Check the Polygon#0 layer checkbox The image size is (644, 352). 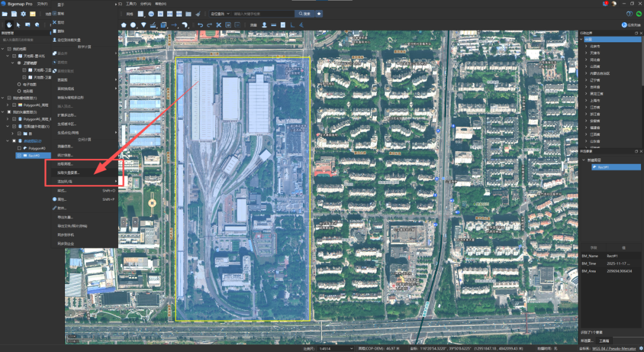point(19,148)
